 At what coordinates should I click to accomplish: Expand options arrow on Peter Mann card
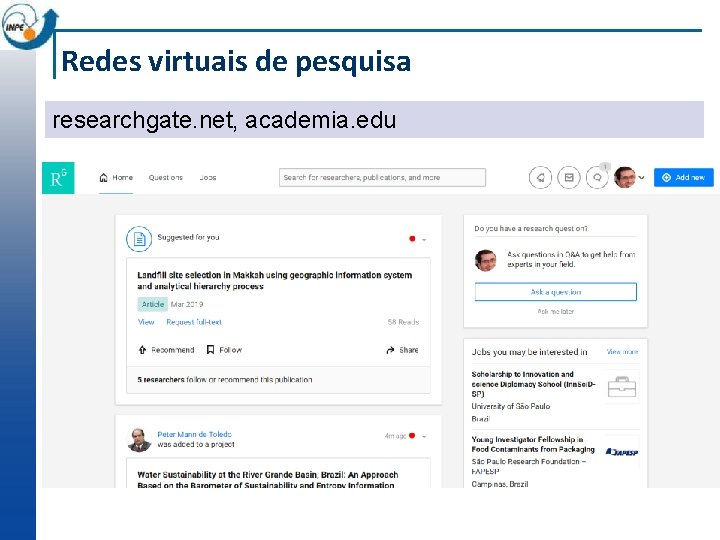(424, 437)
